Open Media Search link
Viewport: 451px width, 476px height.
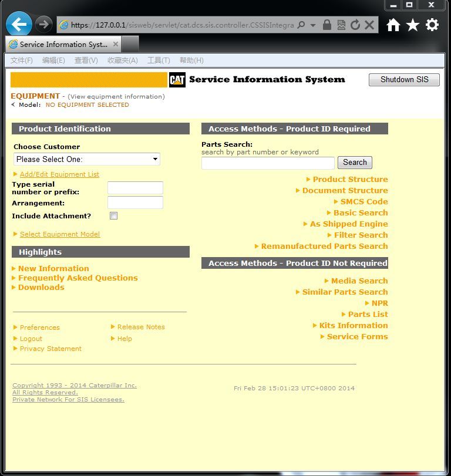tap(359, 281)
